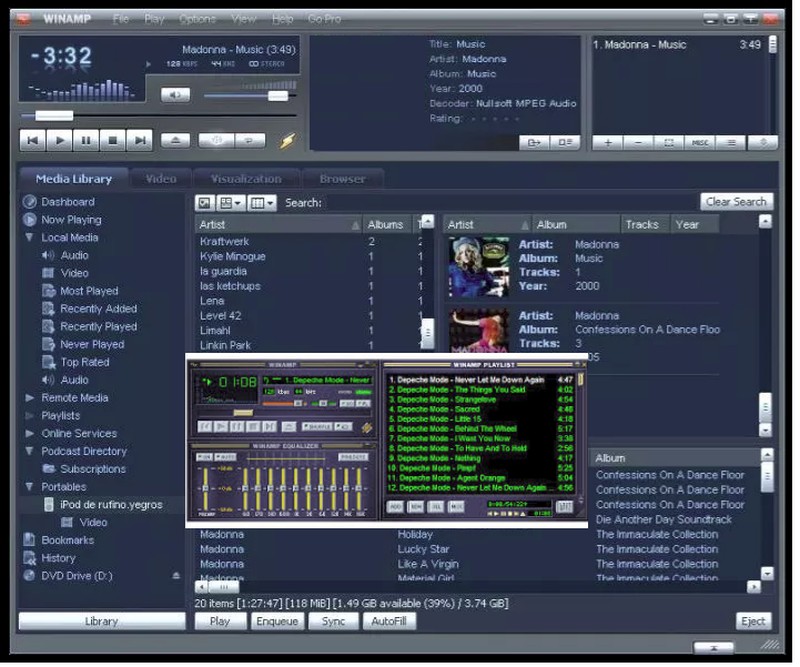Image resolution: width=800 pixels, height=667 pixels.
Task: Open the playlist MISC options button
Action: click(700, 143)
